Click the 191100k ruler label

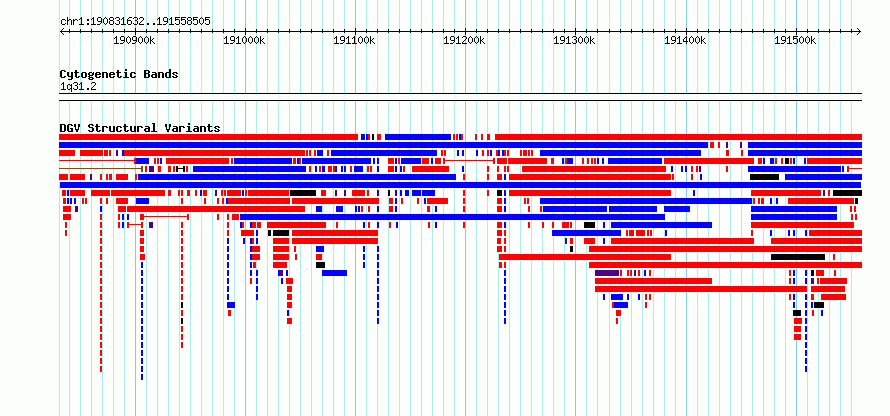click(x=355, y=40)
